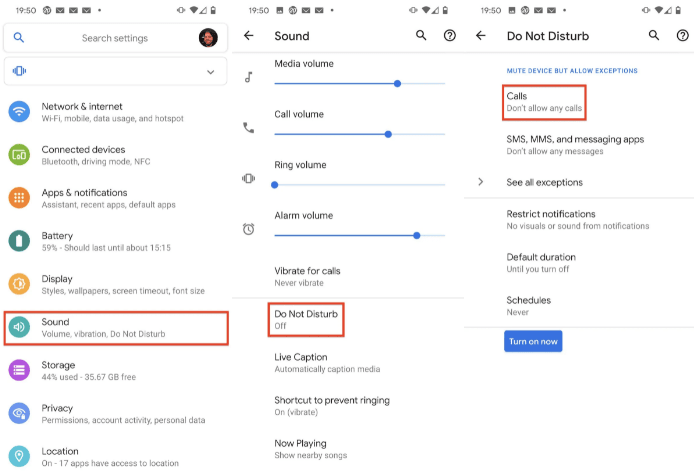Image resolution: width=694 pixels, height=475 pixels.
Task: Tap the Storage icon
Action: 19,370
